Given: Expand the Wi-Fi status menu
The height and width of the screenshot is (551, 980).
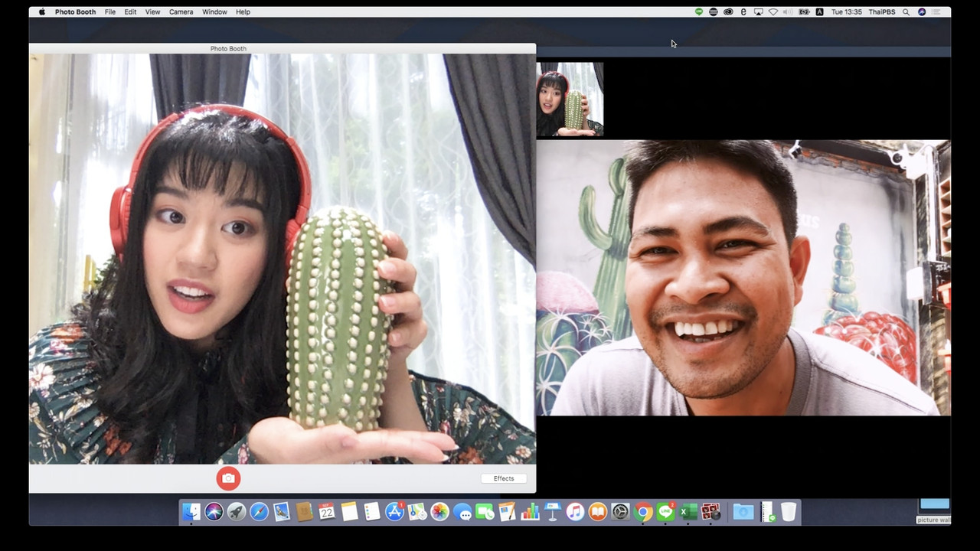Looking at the screenshot, I should click(x=773, y=12).
